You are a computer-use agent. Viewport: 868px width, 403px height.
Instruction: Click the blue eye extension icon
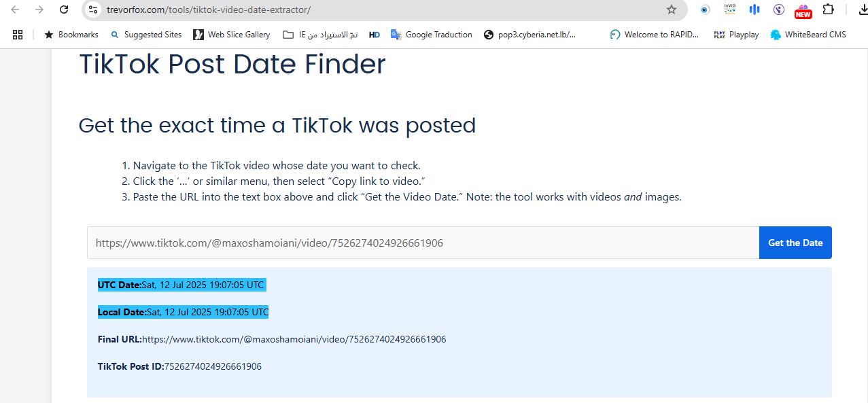click(x=706, y=10)
